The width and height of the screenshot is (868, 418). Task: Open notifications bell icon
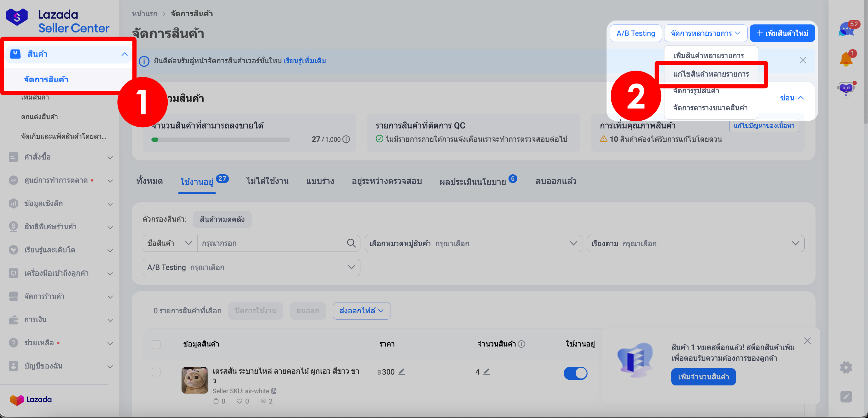click(846, 59)
